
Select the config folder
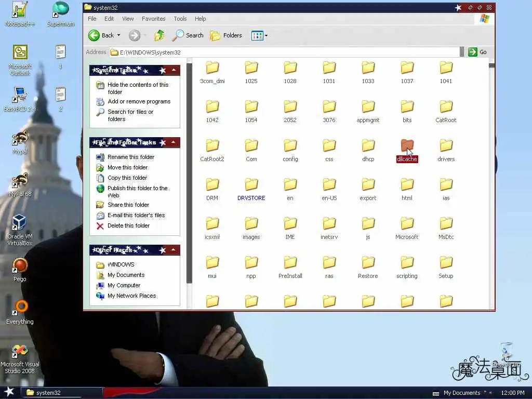pyautogui.click(x=290, y=150)
